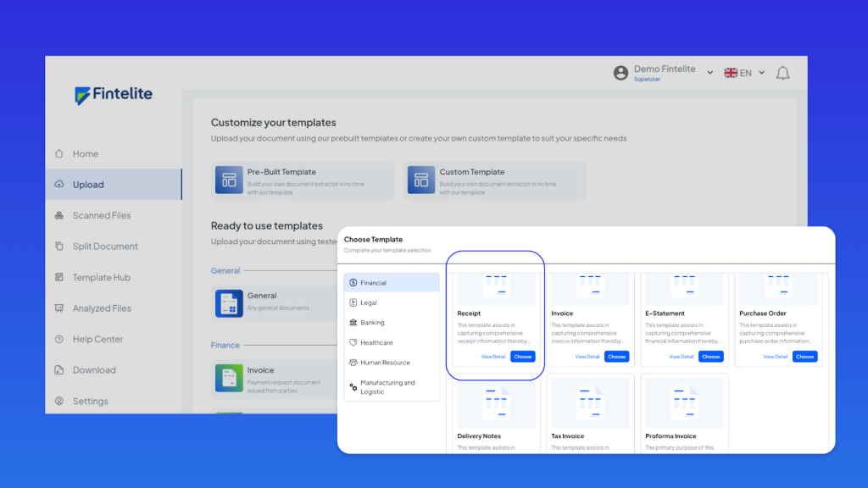Viewport: 868px width, 488px height.
Task: Click the Invoice finance template icon
Action: coord(229,377)
